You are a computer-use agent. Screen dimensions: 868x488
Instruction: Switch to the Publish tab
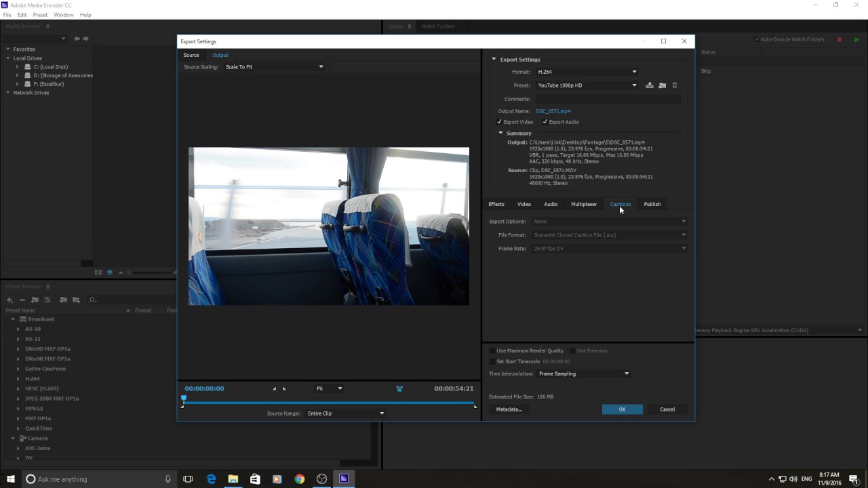tap(652, 204)
